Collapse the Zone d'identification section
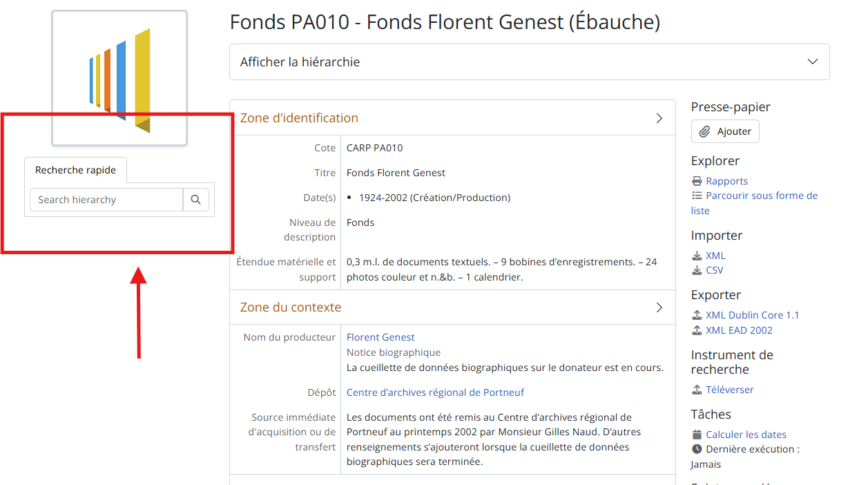This screenshot has width=868, height=485. tap(659, 118)
